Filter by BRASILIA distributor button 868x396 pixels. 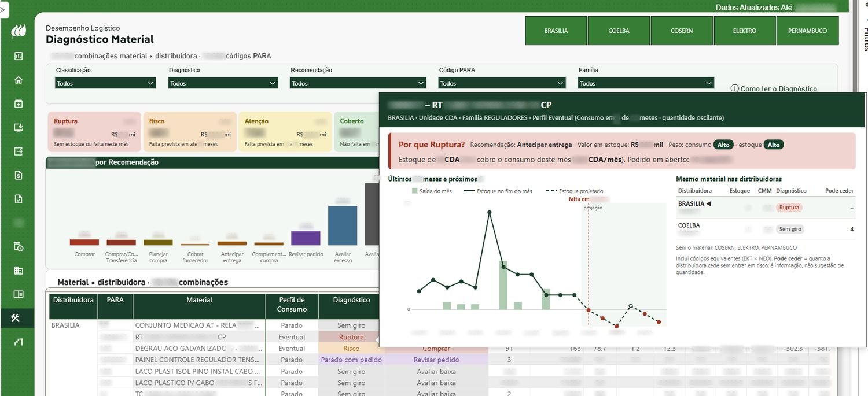point(556,31)
